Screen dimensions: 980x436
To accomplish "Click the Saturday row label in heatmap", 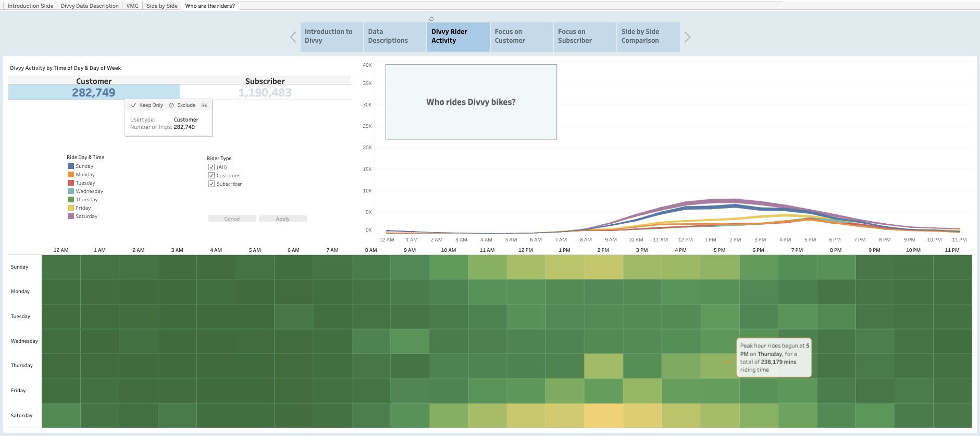I will (21, 416).
